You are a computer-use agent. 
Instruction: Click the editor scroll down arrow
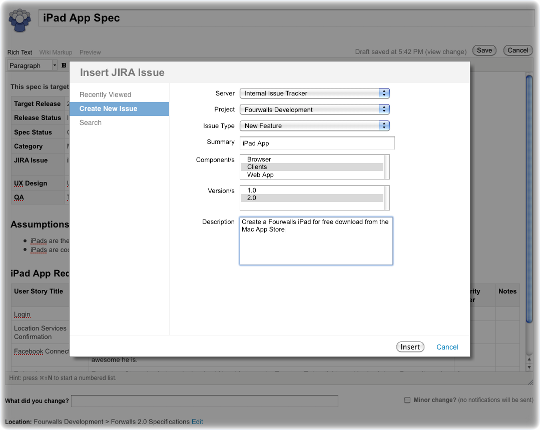[529, 367]
